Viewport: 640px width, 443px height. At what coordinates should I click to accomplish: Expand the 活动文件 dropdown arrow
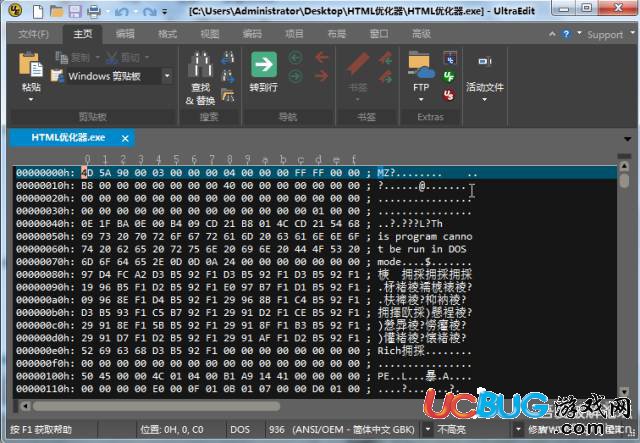tap(484, 99)
